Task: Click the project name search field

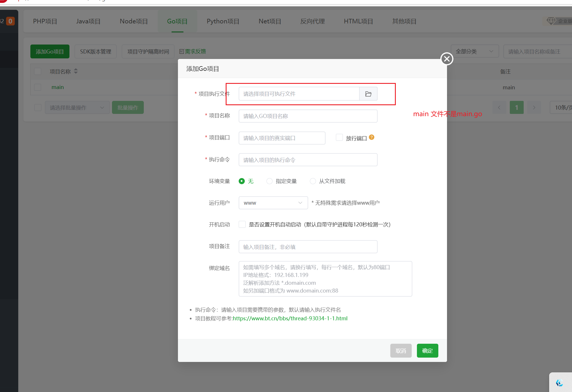Action: click(537, 51)
